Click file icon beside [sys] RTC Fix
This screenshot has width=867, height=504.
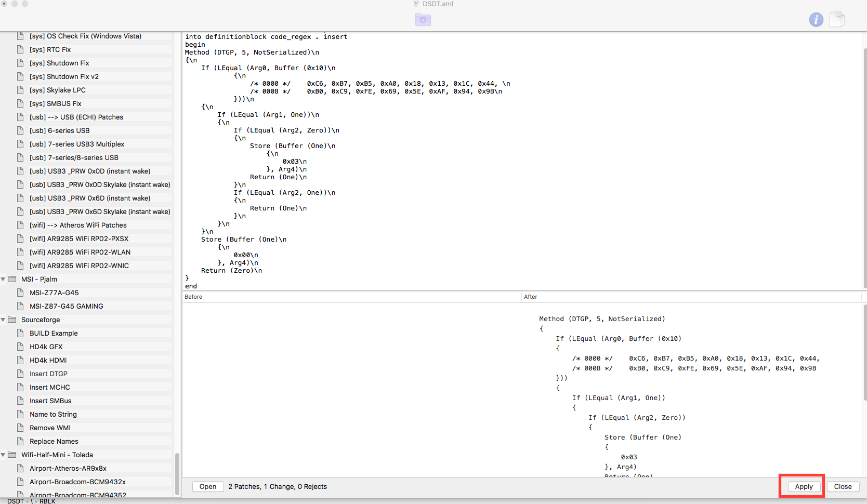click(x=20, y=49)
